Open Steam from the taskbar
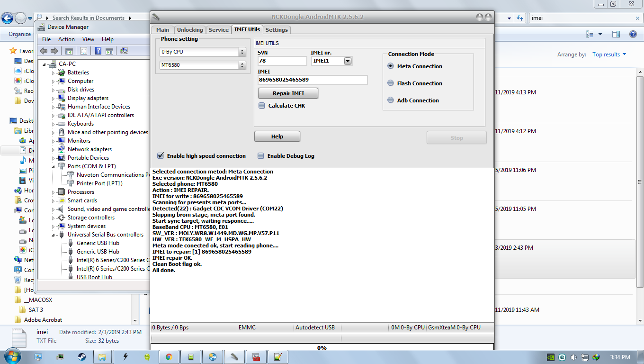644x364 pixels. (81, 356)
